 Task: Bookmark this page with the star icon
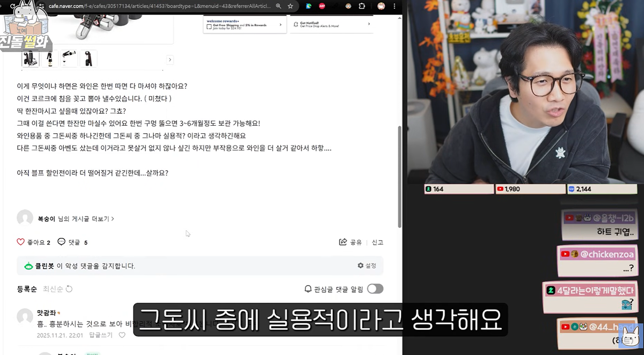point(290,6)
